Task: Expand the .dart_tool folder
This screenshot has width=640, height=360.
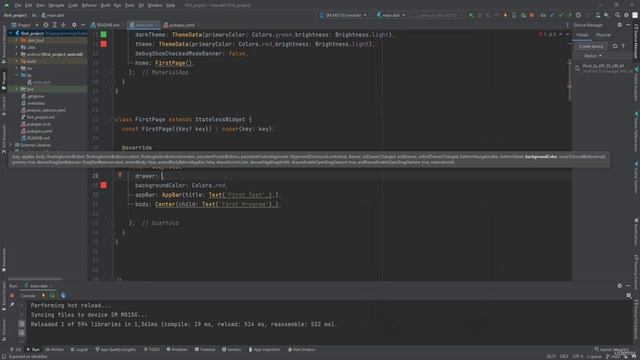Action: 17,40
